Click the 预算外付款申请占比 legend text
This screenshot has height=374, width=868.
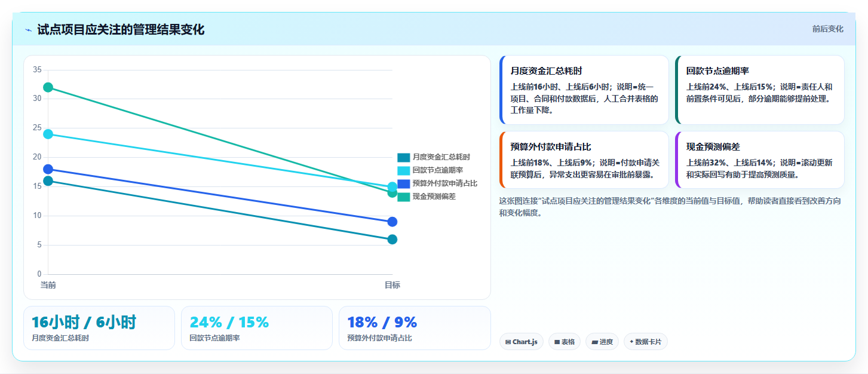click(x=444, y=183)
